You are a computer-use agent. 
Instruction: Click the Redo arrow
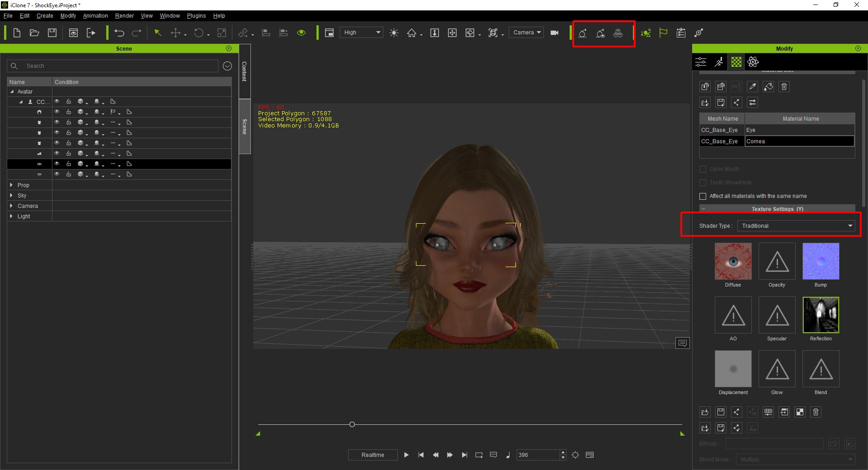click(x=137, y=33)
